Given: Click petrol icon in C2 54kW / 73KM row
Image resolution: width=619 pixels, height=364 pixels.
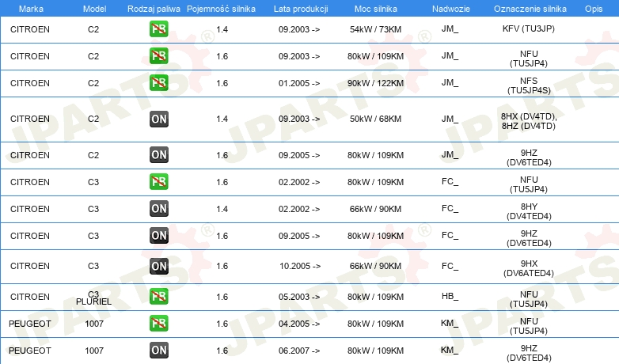Looking at the screenshot, I should pyautogui.click(x=158, y=28).
